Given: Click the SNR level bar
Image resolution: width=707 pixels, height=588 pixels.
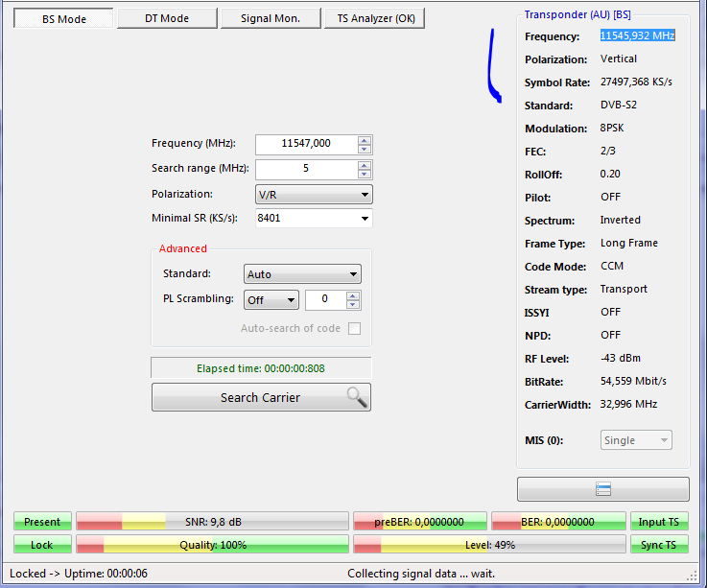Looking at the screenshot, I should [x=211, y=522].
